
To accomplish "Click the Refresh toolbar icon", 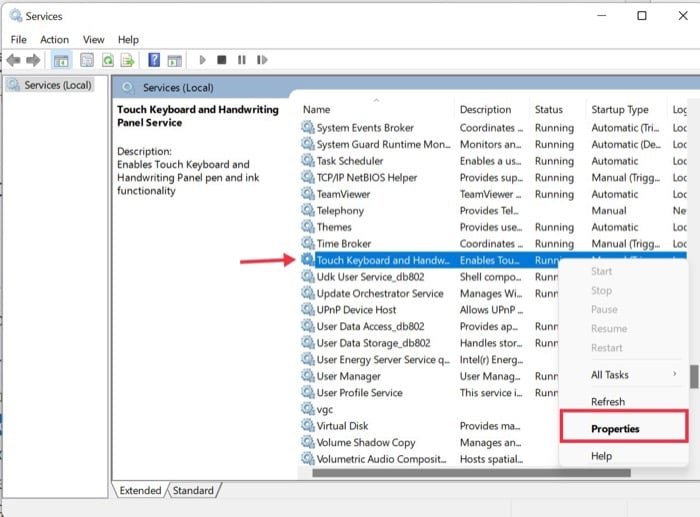I will [x=108, y=60].
